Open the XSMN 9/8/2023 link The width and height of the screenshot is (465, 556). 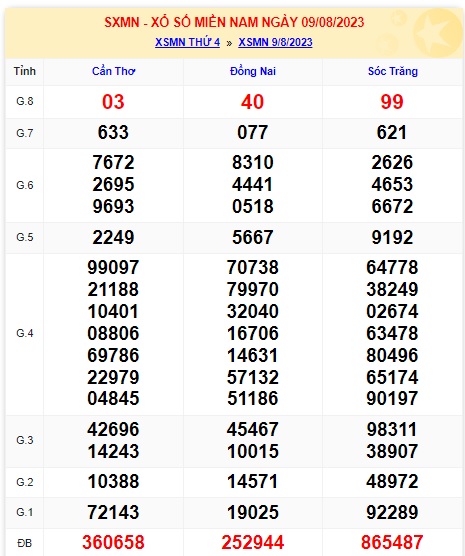[x=275, y=42]
